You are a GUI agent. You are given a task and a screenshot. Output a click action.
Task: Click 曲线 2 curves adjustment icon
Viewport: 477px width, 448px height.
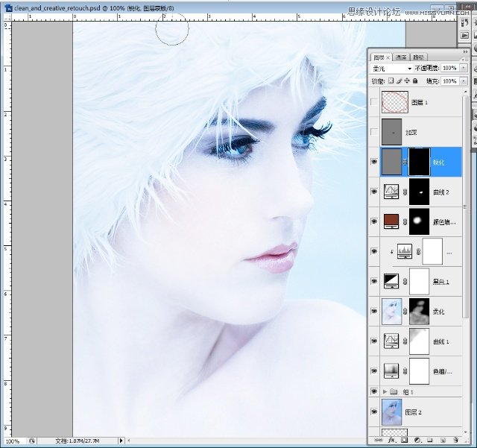click(x=391, y=192)
